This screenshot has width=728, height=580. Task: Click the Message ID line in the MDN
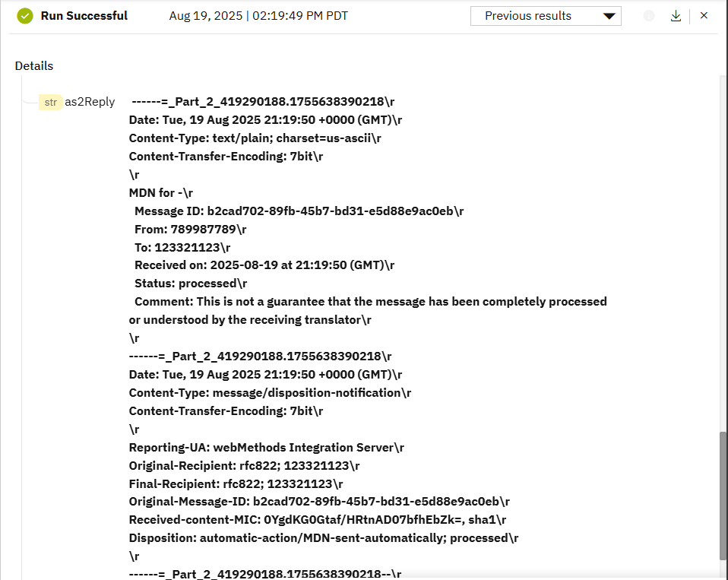click(299, 211)
